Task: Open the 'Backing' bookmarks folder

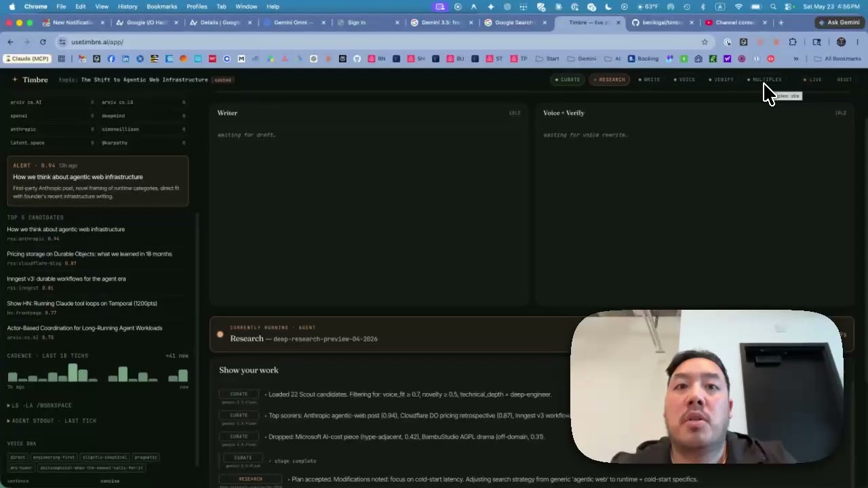Action: [643, 59]
